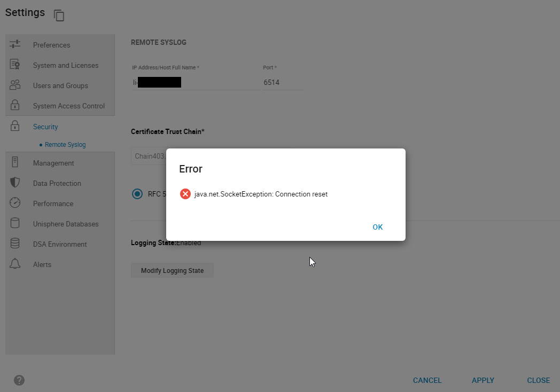This screenshot has height=392, width=560.
Task: Dismiss the error dialog with OK
Action: (x=377, y=226)
